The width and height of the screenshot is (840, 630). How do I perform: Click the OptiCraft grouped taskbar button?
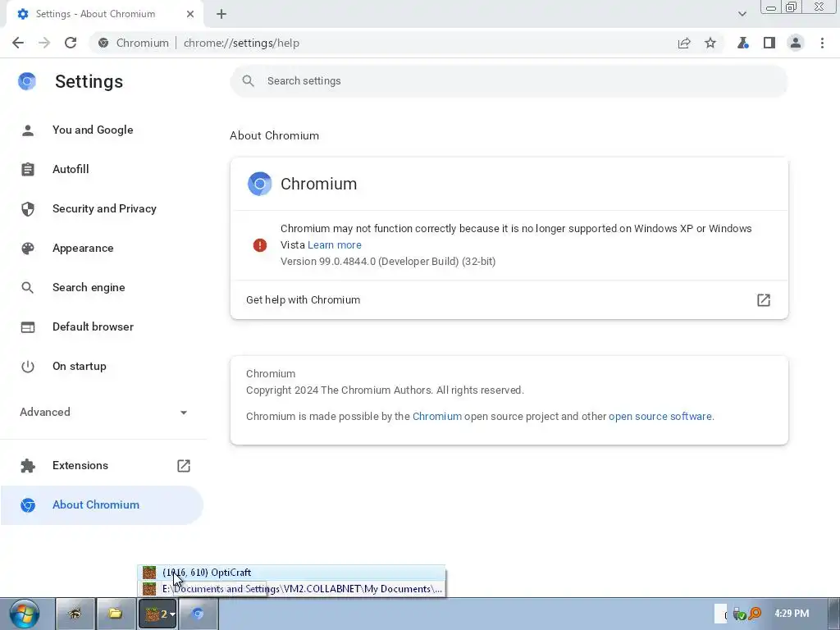coord(157,614)
